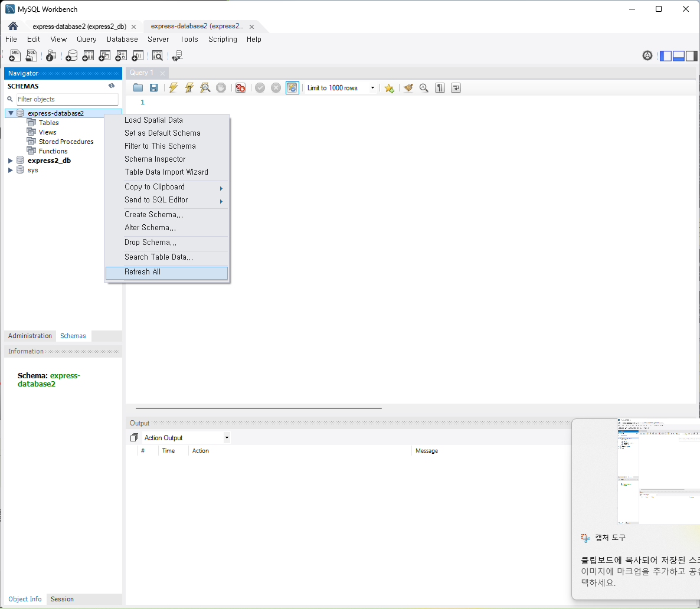Create a new SQL tab icon
Viewport: 700px width, 609px height.
(15, 55)
